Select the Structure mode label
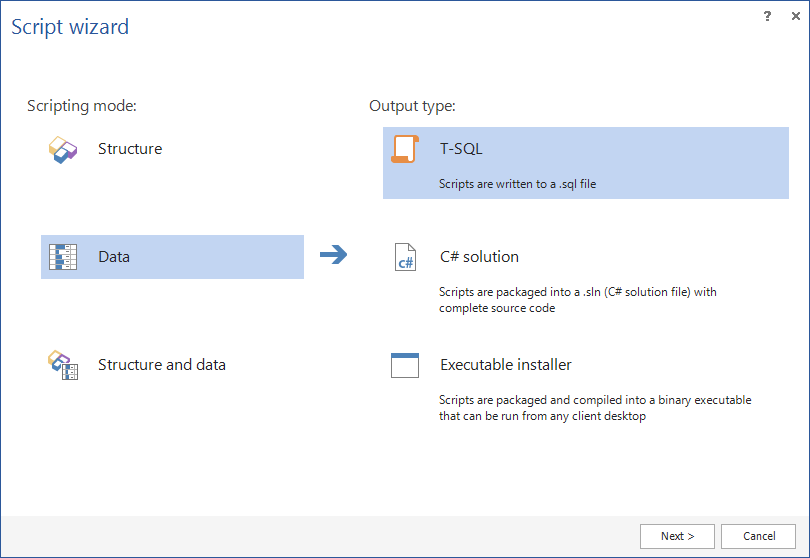 click(130, 149)
